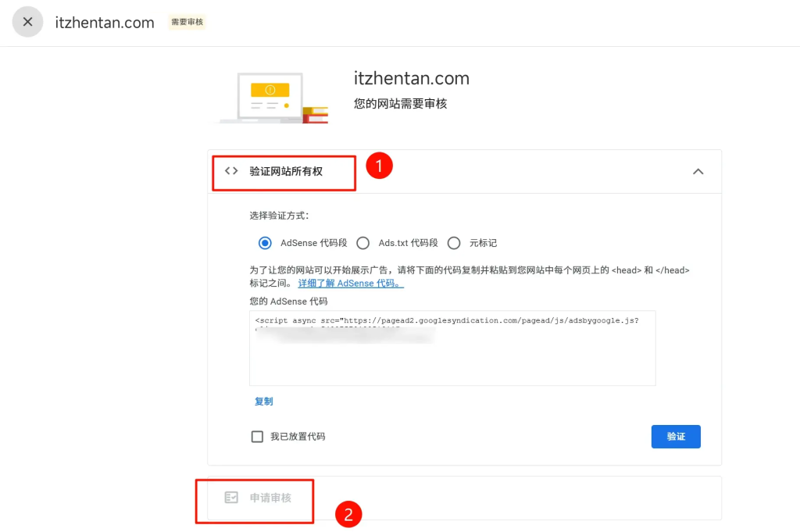Image resolution: width=800 pixels, height=532 pixels.
Task: Expand the 申请审核 section
Action: [x=270, y=498]
